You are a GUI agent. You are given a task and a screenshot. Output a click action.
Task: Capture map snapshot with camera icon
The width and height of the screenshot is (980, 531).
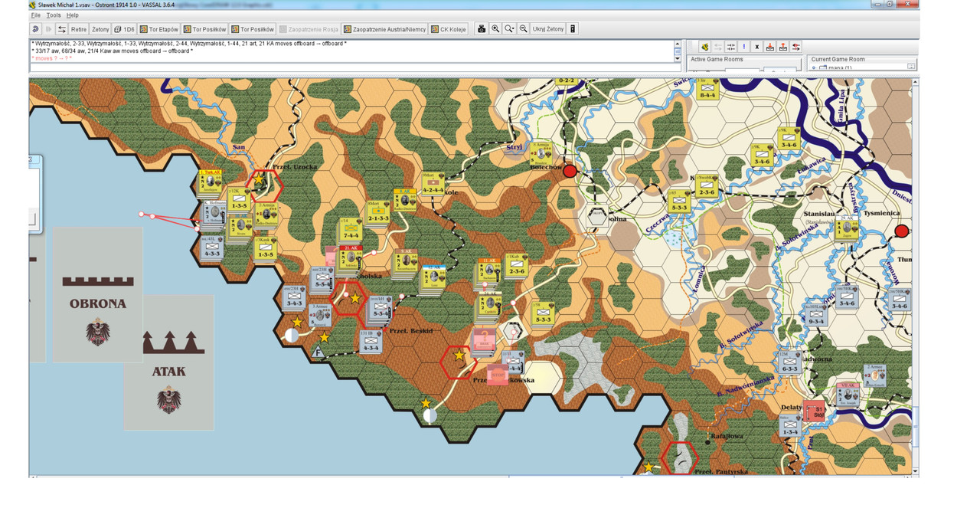pos(482,29)
